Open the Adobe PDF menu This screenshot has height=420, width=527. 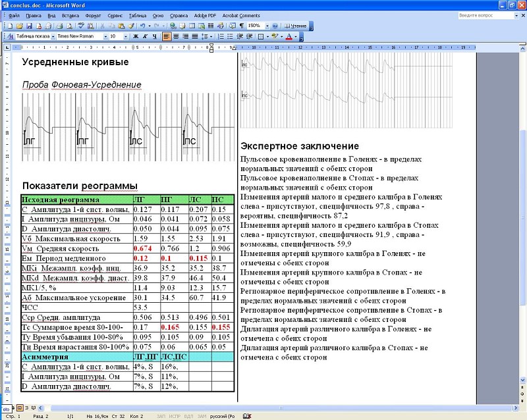pos(205,15)
